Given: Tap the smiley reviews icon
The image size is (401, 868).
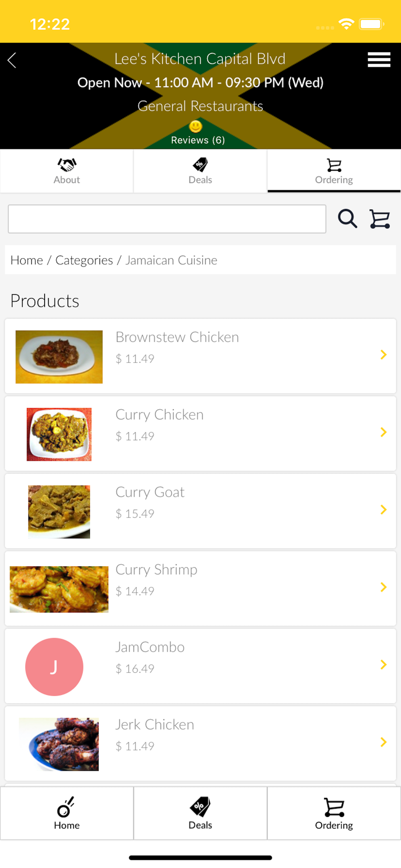Looking at the screenshot, I should [x=196, y=126].
